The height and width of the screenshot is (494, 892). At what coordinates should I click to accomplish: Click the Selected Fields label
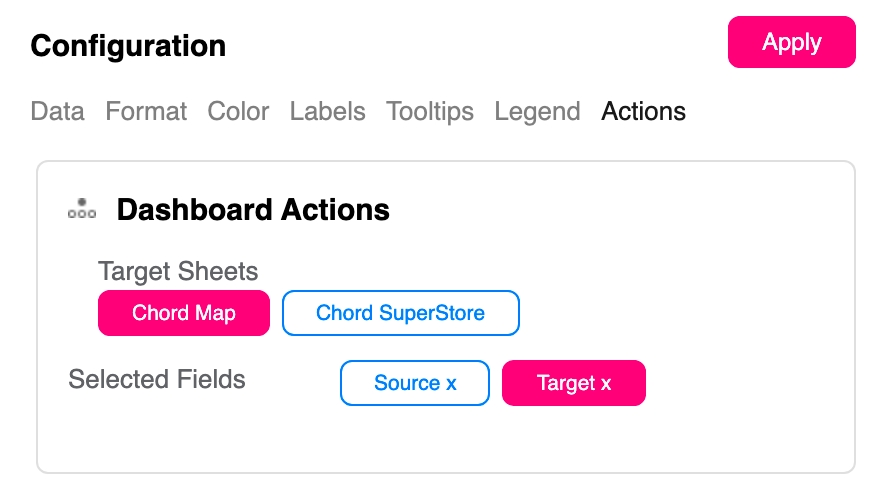click(x=157, y=379)
